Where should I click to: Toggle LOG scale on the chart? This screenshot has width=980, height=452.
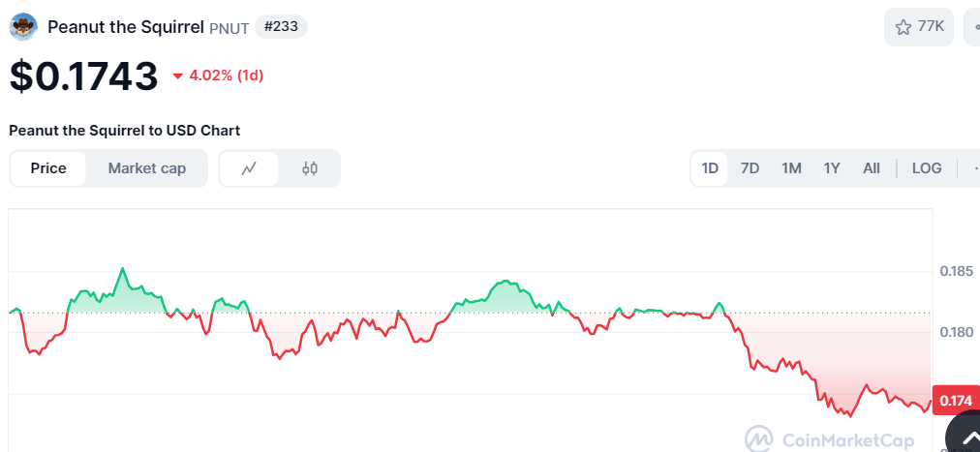927,168
